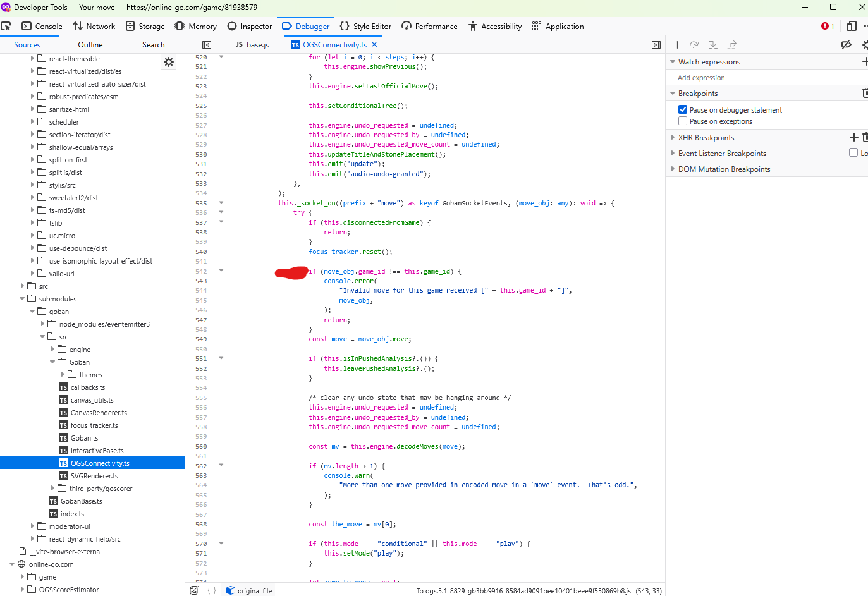Toggle responsive design mode icon
The image size is (868, 596).
point(852,26)
